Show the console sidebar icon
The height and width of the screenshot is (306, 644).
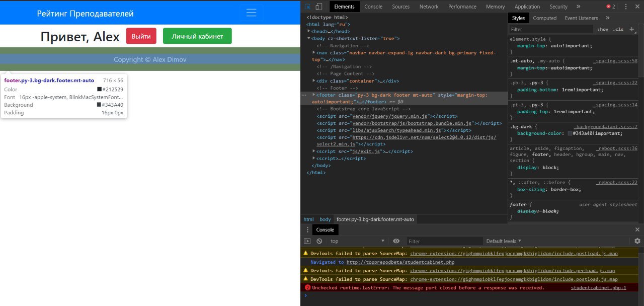pos(307,241)
